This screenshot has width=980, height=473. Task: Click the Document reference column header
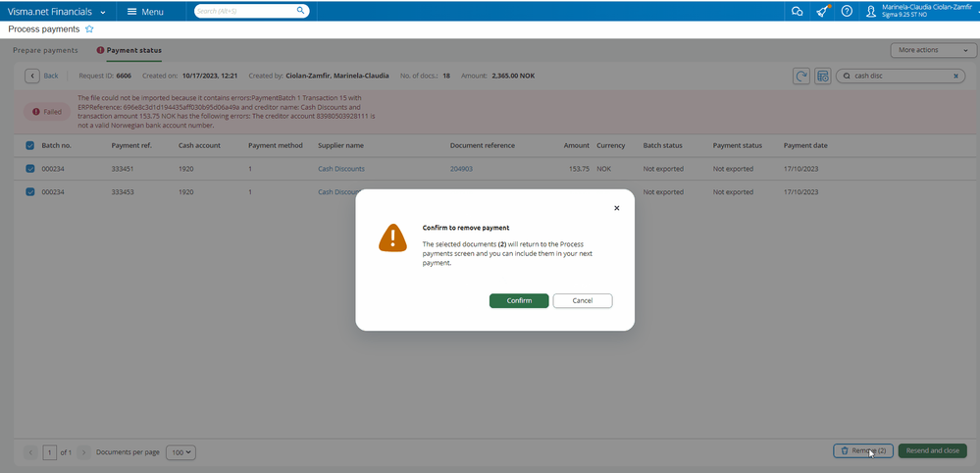pyautogui.click(x=483, y=145)
